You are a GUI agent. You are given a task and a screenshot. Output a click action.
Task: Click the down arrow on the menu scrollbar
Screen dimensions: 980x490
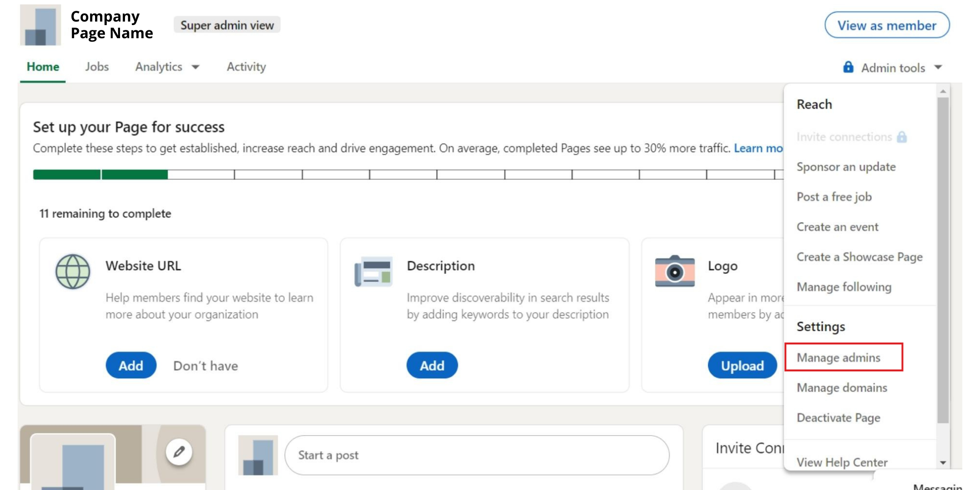pos(942,463)
